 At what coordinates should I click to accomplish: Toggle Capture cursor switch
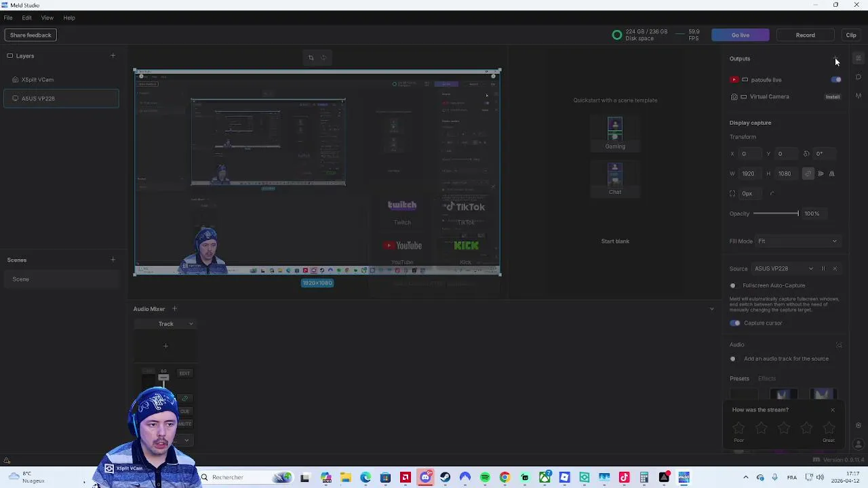[x=735, y=323]
